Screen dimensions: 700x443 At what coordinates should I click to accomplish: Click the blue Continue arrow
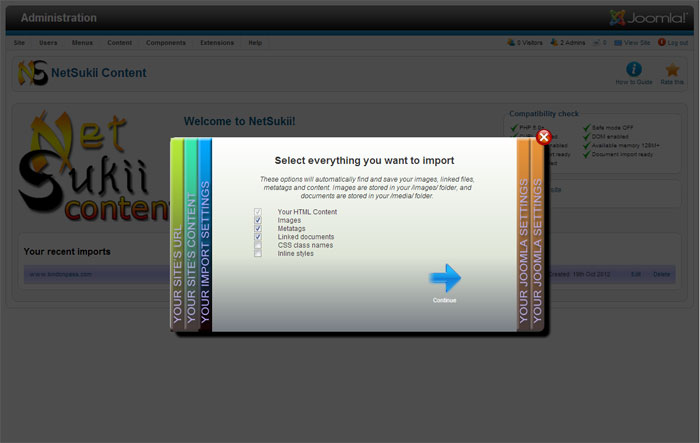(445, 278)
